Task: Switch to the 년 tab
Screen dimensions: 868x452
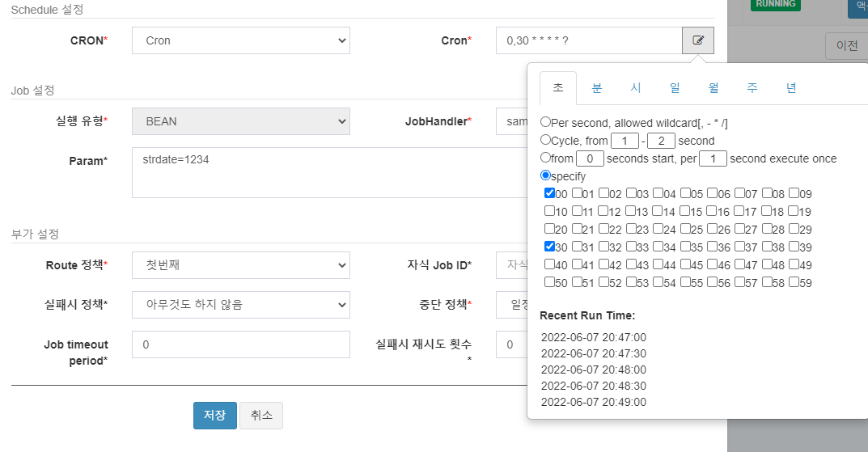Action: click(791, 87)
